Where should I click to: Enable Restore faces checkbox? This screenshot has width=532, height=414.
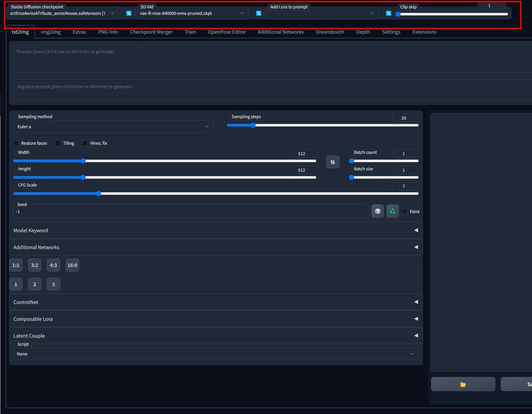click(16, 143)
